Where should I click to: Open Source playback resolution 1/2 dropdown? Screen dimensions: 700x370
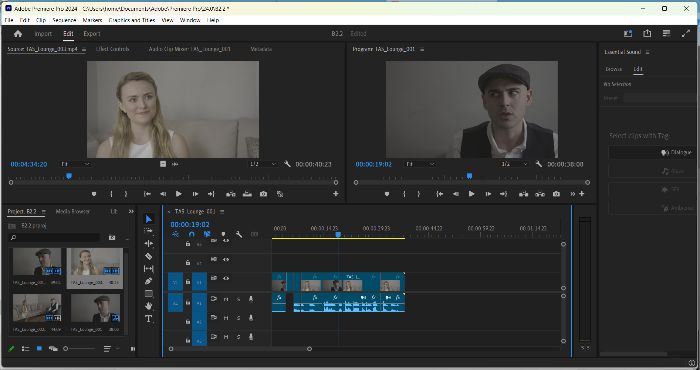pyautogui.click(x=262, y=164)
